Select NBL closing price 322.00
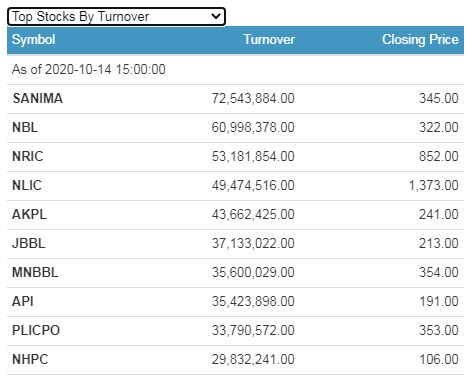The image size is (468, 377). (439, 127)
